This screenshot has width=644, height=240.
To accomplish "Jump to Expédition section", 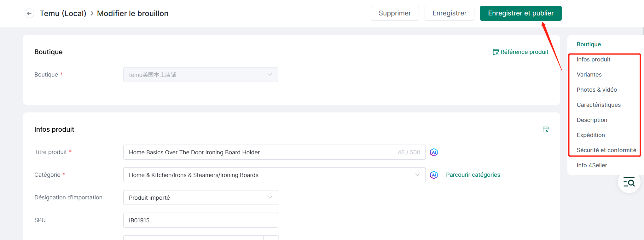I will pyautogui.click(x=590, y=135).
